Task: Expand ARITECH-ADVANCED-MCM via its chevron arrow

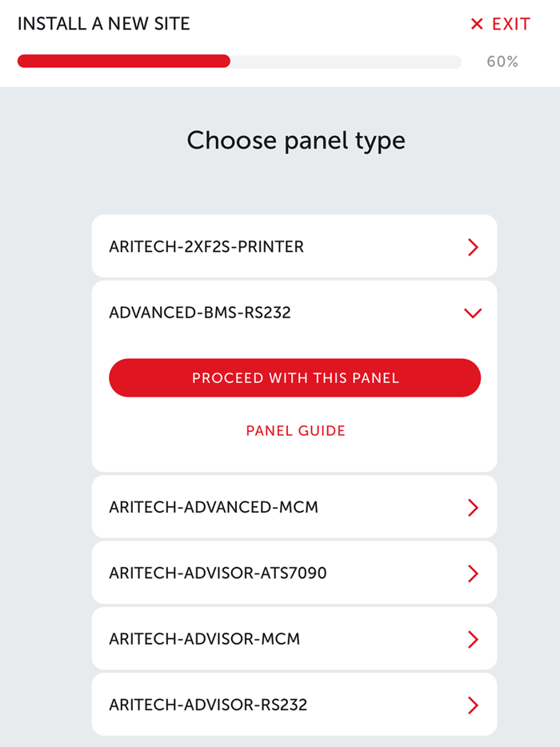Action: [x=473, y=507]
